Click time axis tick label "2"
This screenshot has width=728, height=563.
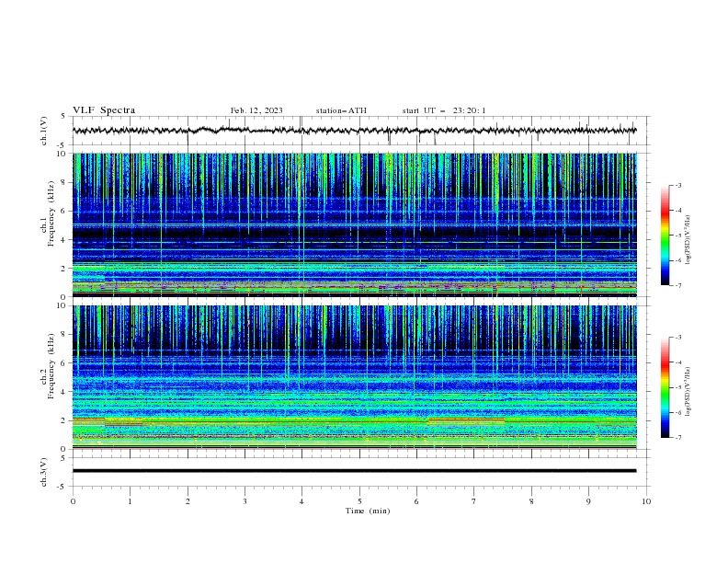pyautogui.click(x=188, y=501)
